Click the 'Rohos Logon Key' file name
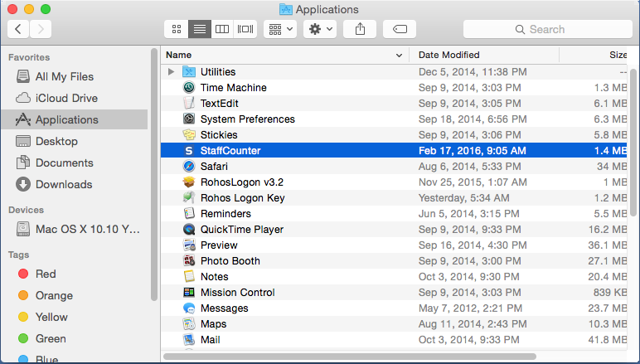This screenshot has height=364, width=640. coord(242,198)
